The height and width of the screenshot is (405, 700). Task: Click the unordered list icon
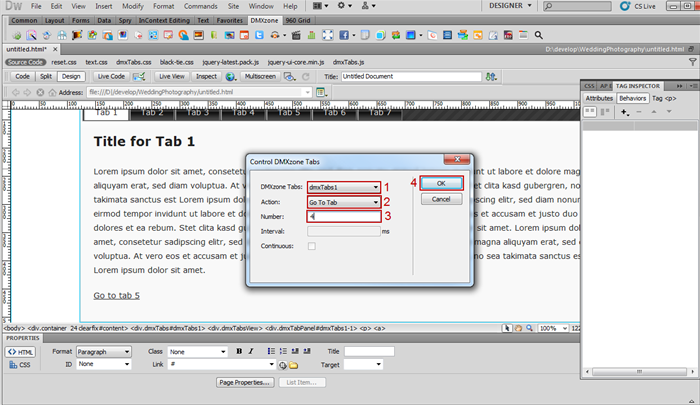[x=271, y=351]
